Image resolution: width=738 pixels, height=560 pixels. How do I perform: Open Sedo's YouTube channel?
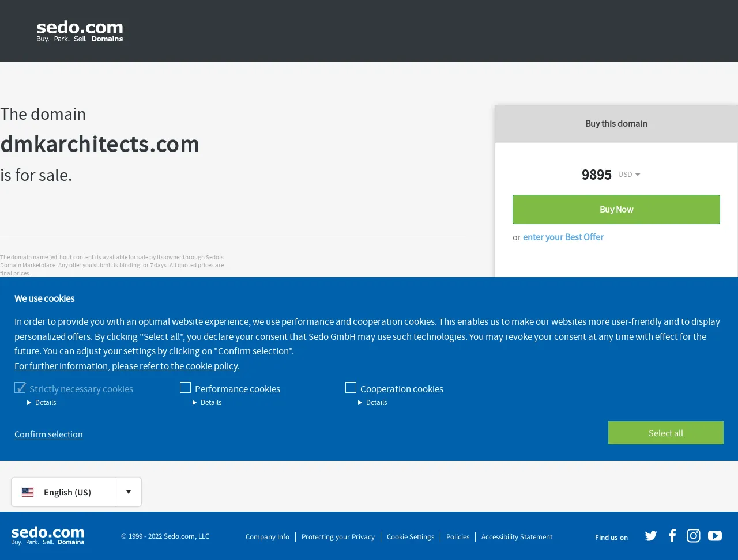coord(715,536)
